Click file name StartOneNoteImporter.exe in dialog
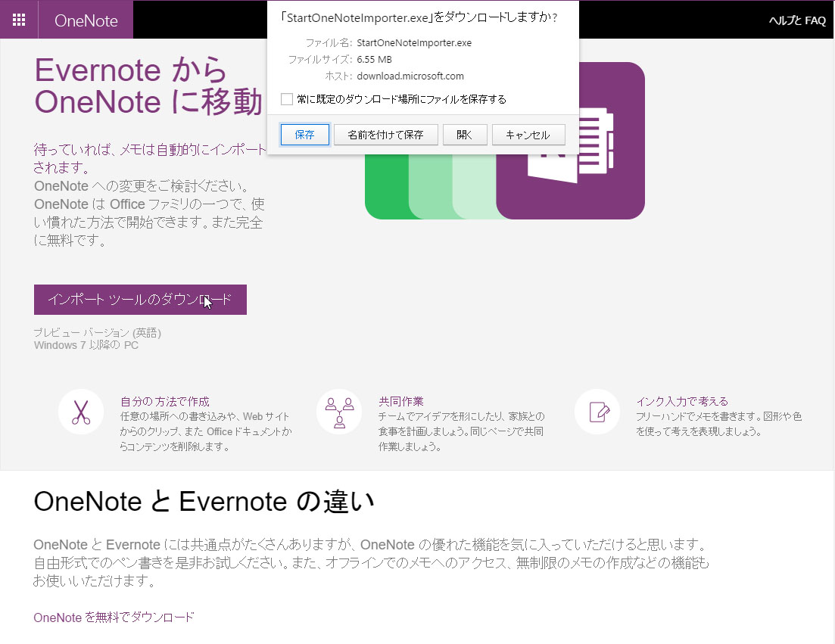This screenshot has height=644, width=835. tap(414, 42)
